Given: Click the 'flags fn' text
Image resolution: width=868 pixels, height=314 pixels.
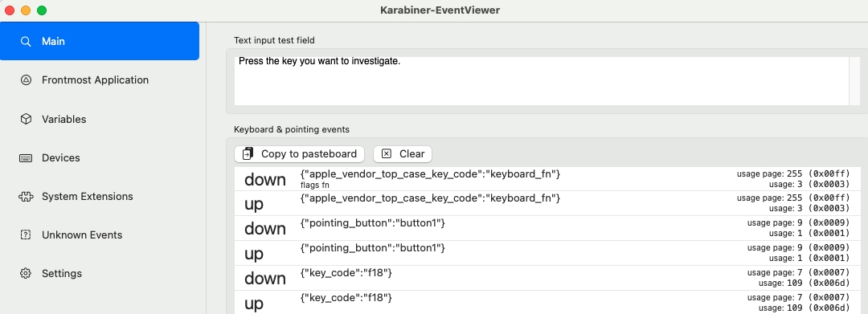Looking at the screenshot, I should tap(314, 186).
